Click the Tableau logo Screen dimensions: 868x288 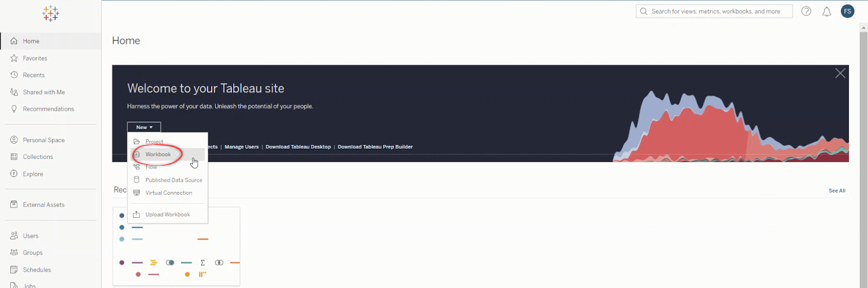tap(50, 13)
